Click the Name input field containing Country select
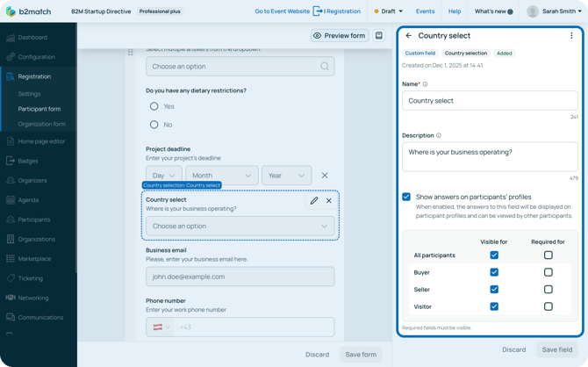Image resolution: width=588 pixels, height=367 pixels. coord(490,101)
